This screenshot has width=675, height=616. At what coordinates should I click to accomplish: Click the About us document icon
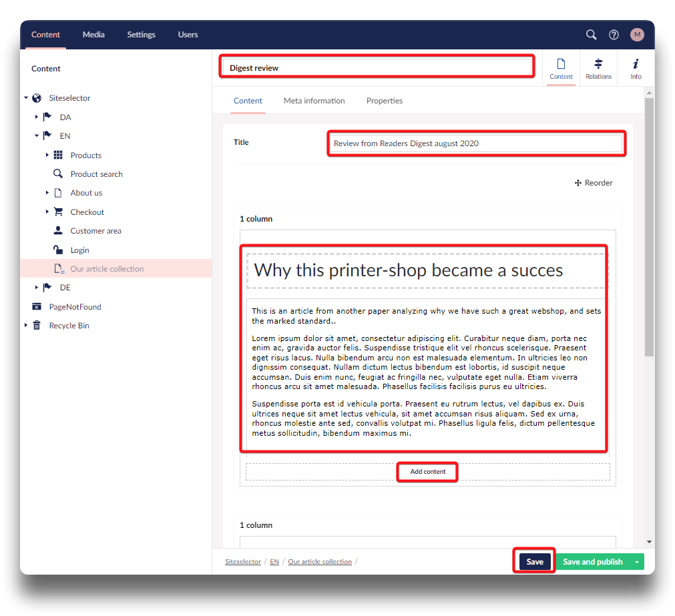pyautogui.click(x=58, y=193)
